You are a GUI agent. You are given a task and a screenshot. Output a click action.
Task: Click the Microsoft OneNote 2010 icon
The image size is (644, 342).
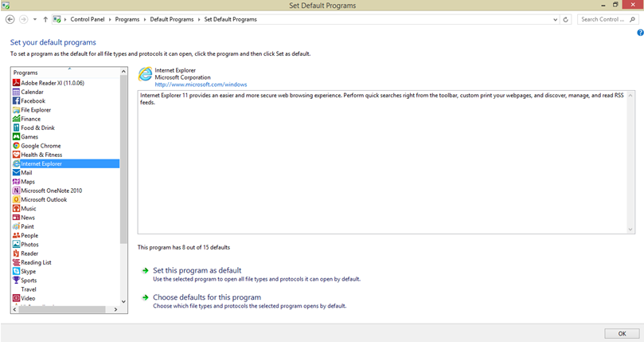tap(17, 191)
